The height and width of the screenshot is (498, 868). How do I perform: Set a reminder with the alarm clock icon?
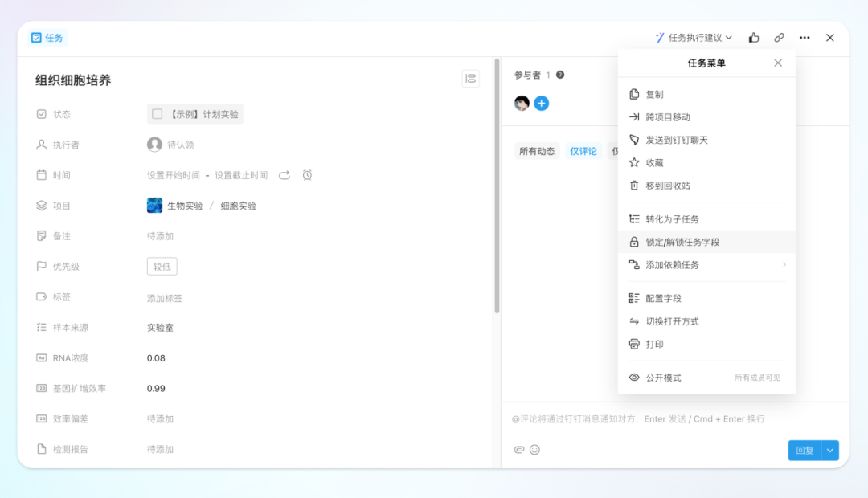pyautogui.click(x=307, y=175)
